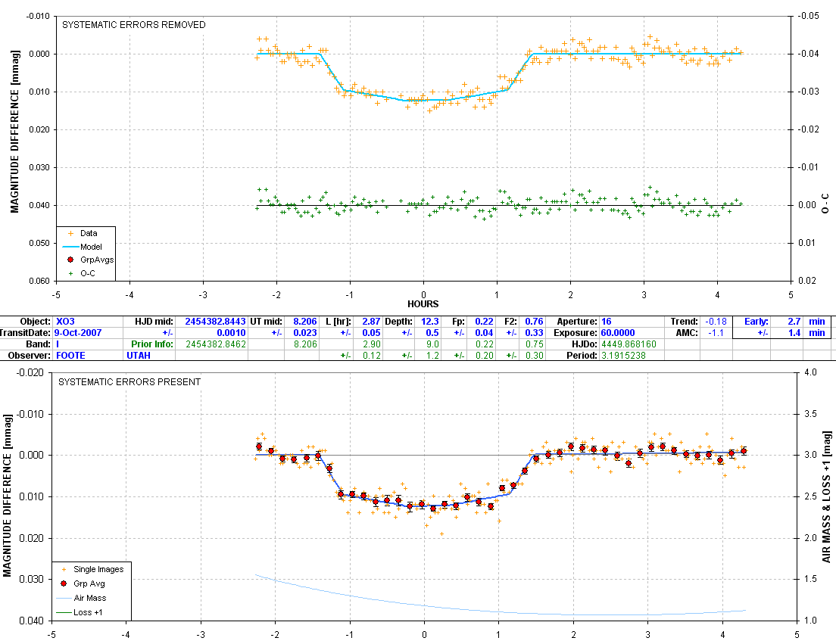
Task: Select the 'Grp Avg' legend entry in bottom chart
Action: click(82, 583)
